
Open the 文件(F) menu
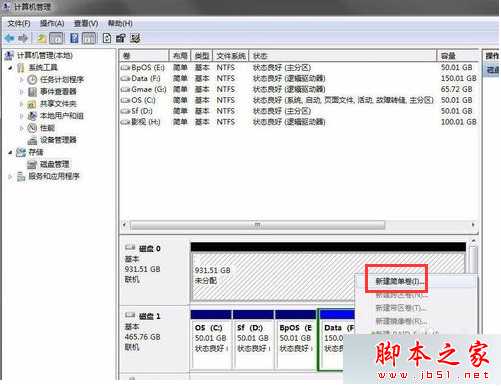(x=19, y=24)
